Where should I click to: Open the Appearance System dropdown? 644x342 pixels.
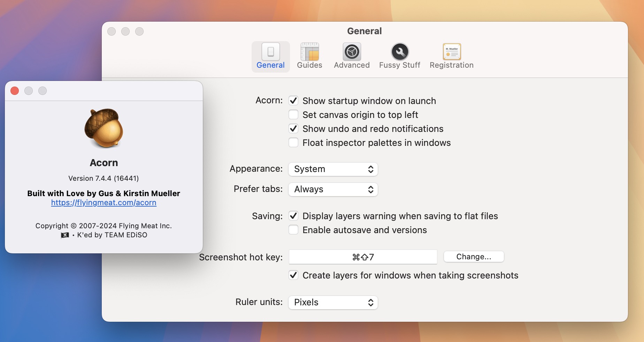[x=333, y=169]
